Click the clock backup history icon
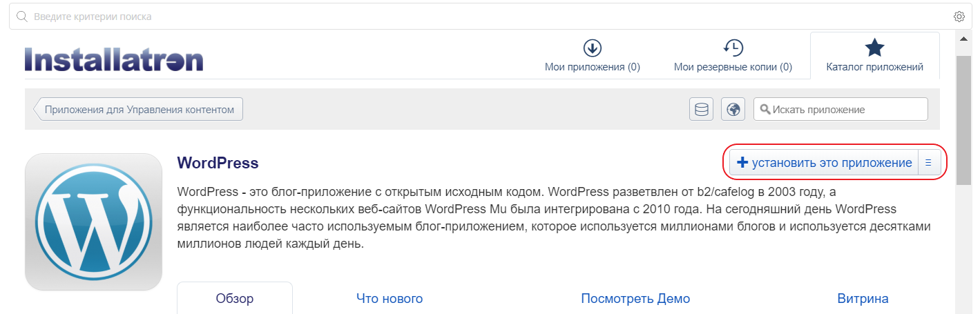This screenshot has height=314, width=980. tap(733, 48)
